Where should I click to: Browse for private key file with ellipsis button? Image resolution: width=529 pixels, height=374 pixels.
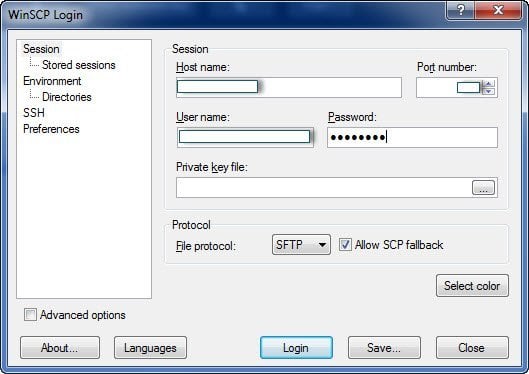(483, 188)
